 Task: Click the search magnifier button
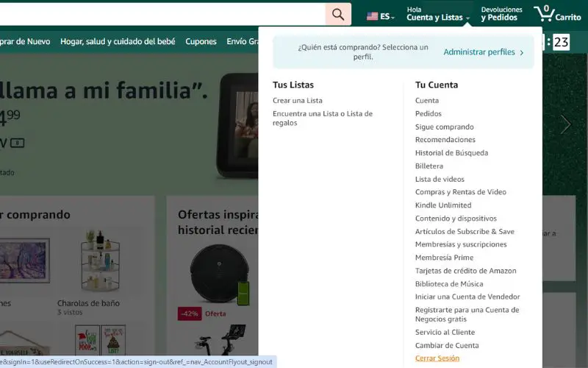point(338,15)
